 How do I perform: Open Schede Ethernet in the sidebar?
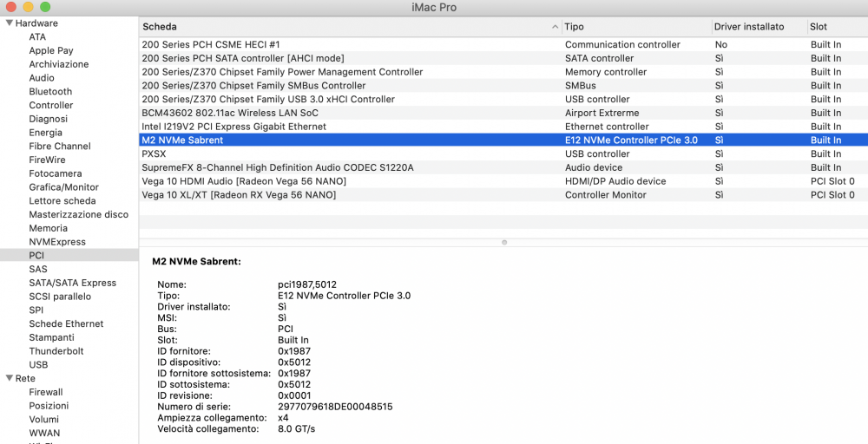pyautogui.click(x=66, y=323)
